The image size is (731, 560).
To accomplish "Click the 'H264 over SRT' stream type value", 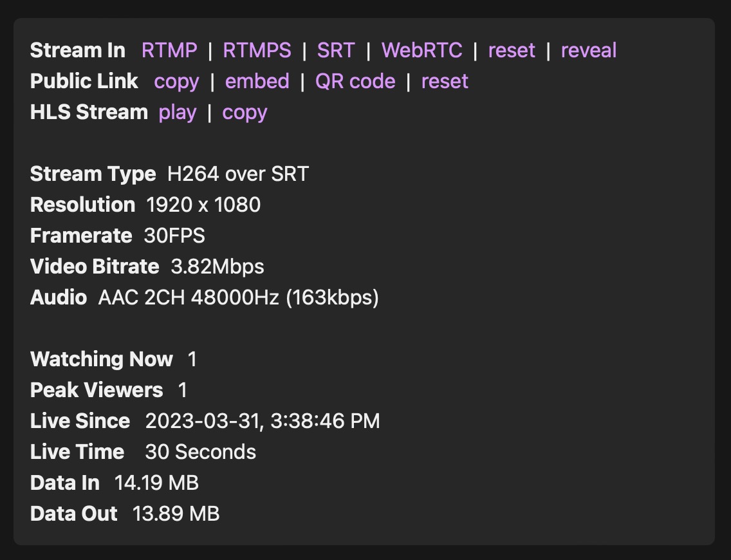I will 238,174.
